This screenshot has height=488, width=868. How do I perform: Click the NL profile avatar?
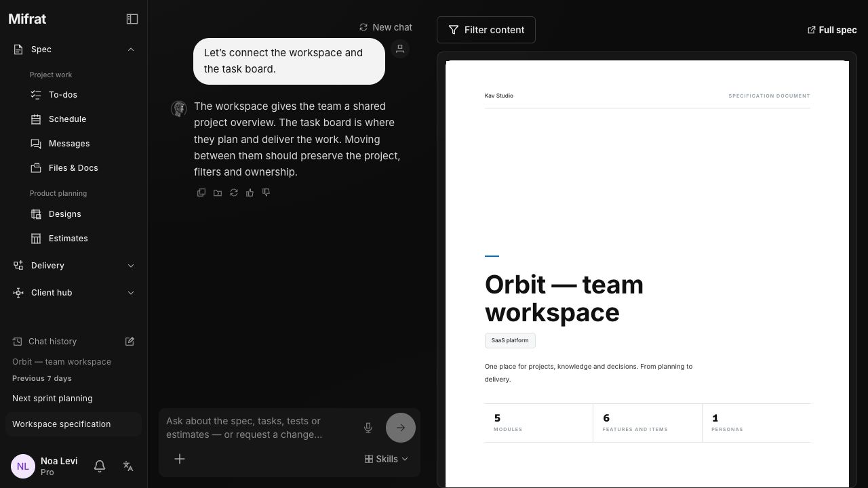coord(23,466)
